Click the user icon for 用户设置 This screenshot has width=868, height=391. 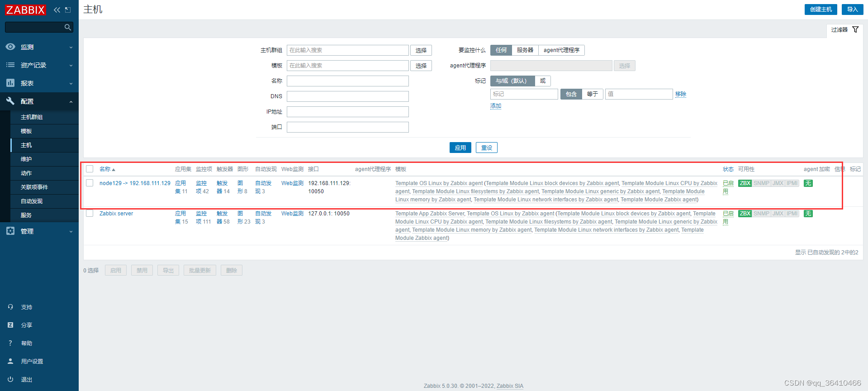pyautogui.click(x=10, y=361)
